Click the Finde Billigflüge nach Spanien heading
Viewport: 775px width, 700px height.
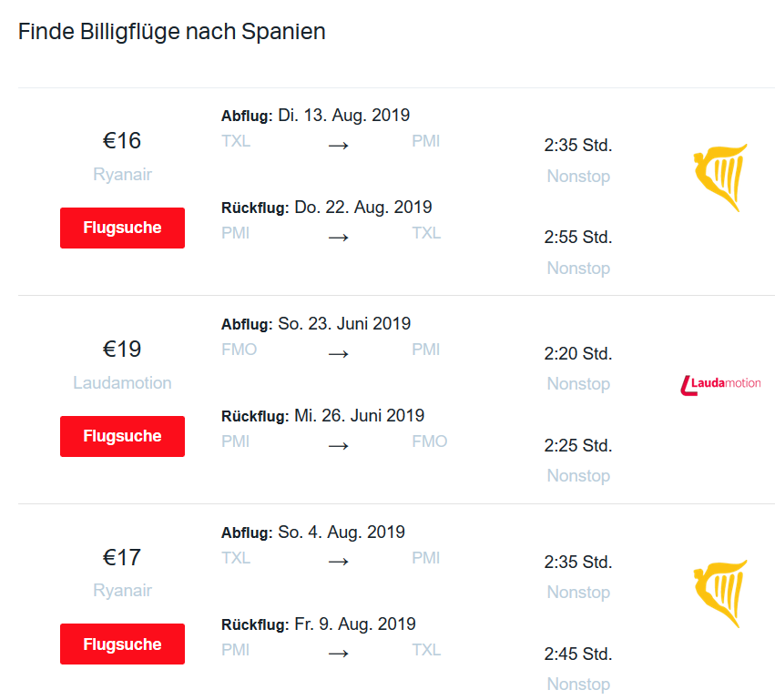172,32
